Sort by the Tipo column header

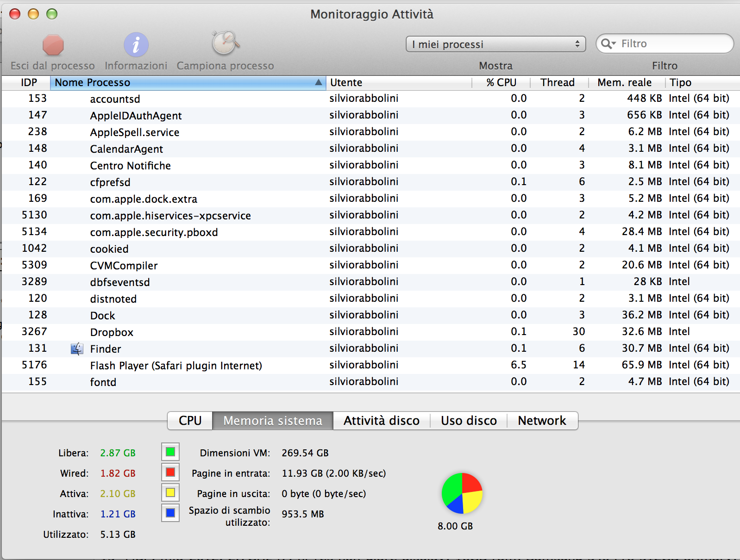(x=702, y=82)
